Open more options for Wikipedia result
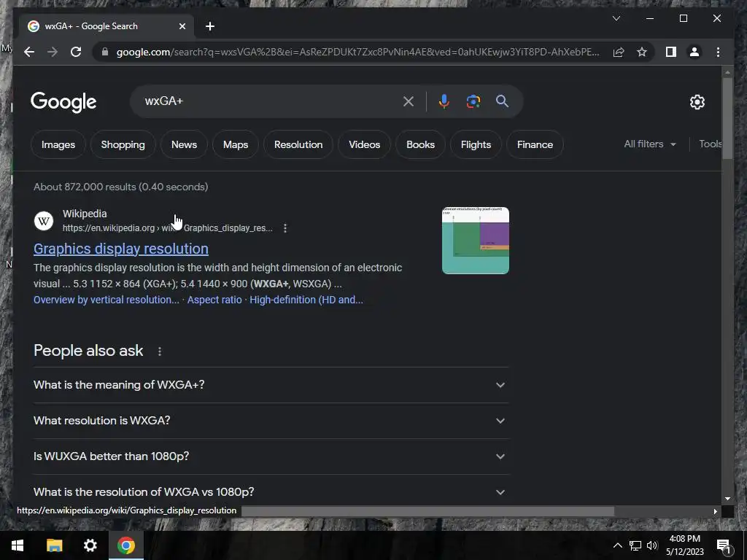This screenshot has width=747, height=560. coord(285,228)
